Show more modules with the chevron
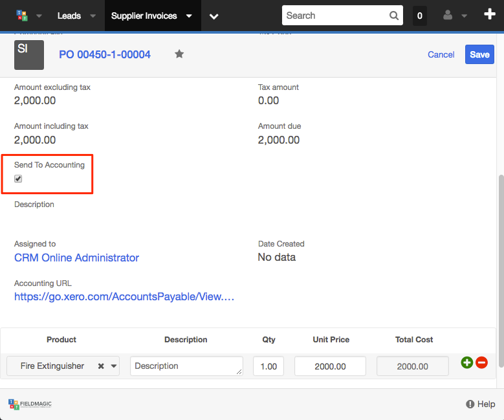The image size is (504, 420). click(x=214, y=16)
